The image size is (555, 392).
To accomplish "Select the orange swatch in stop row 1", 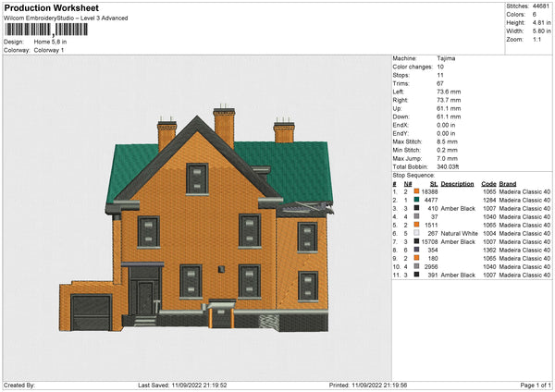I will pyautogui.click(x=416, y=191).
